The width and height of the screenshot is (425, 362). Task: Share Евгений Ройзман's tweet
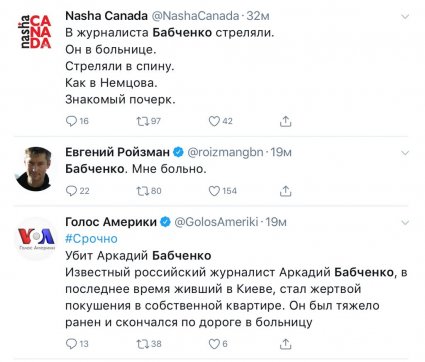click(285, 191)
